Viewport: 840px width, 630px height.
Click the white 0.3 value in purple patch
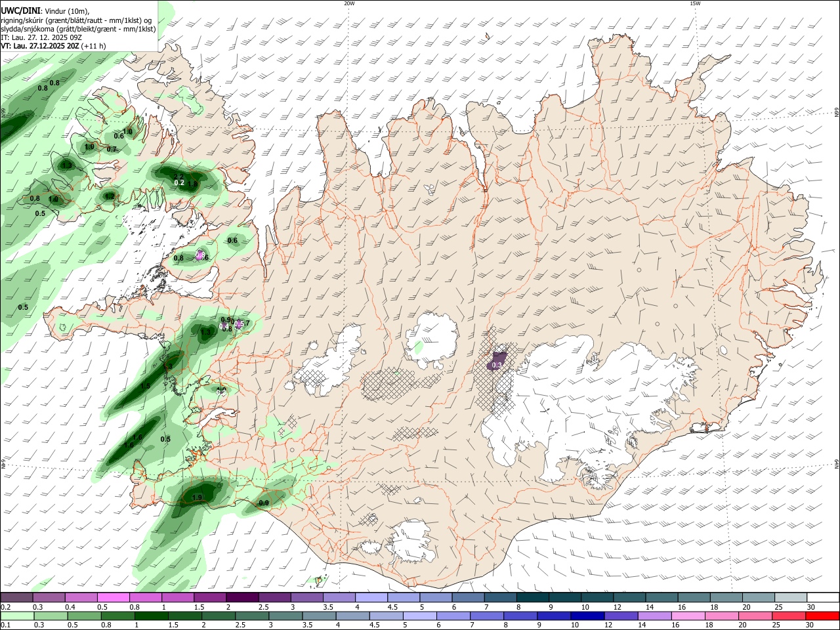pos(497,365)
